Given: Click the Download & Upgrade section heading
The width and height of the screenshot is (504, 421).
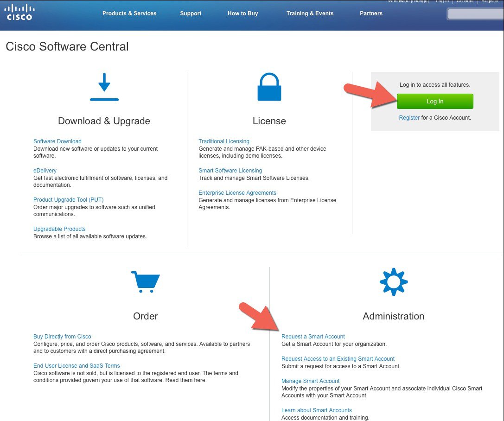Looking at the screenshot, I should click(x=104, y=121).
